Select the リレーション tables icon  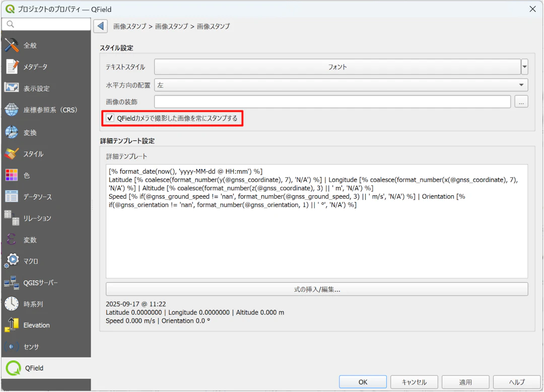[x=12, y=218]
